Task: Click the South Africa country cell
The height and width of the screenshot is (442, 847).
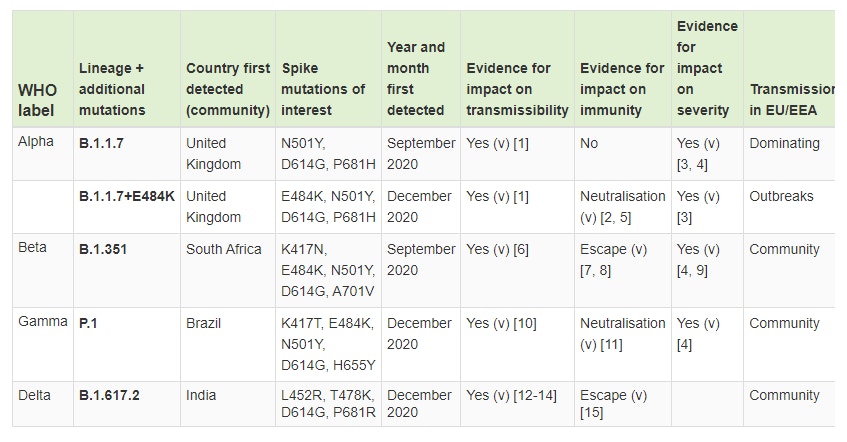Action: point(224,249)
